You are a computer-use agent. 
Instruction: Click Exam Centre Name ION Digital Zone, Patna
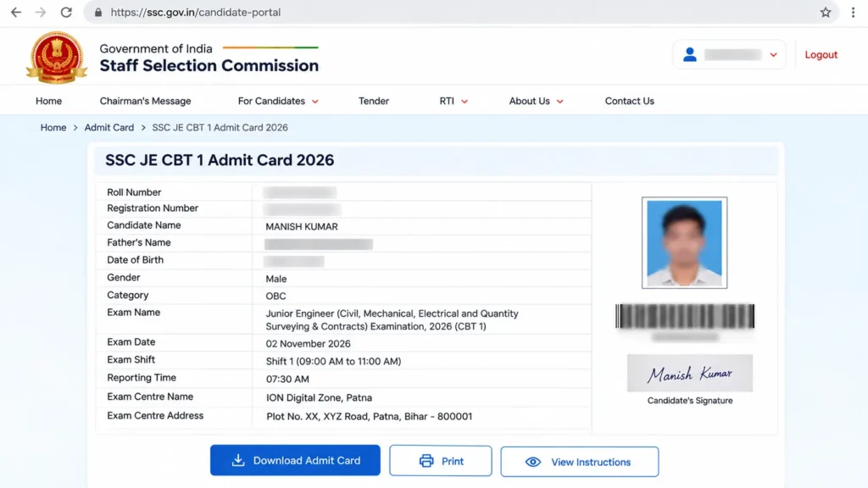point(319,398)
